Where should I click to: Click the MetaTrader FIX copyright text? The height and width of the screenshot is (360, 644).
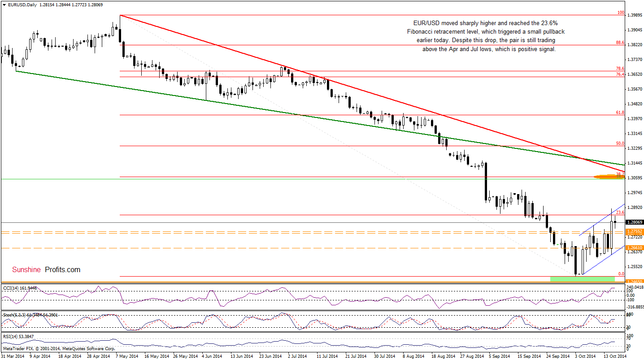(x=59, y=348)
